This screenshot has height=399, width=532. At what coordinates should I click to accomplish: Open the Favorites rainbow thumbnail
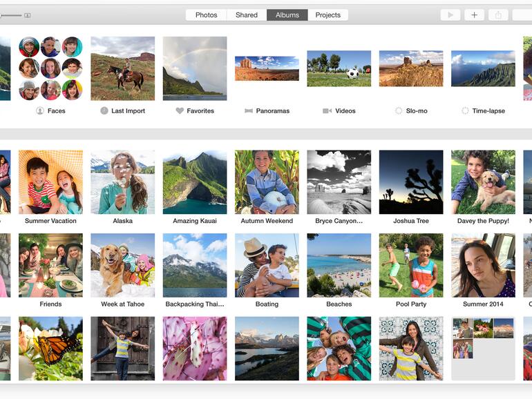tap(195, 68)
